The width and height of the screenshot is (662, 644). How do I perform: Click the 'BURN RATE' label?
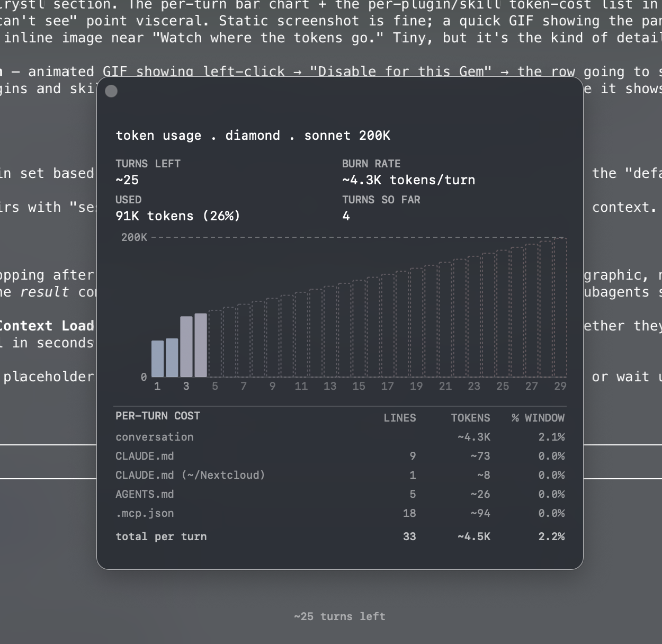point(371,164)
